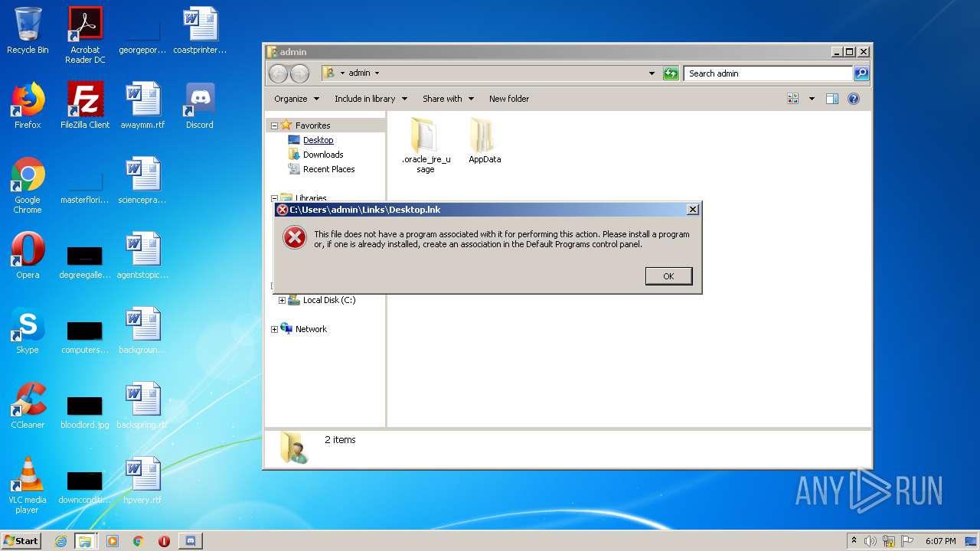Open the AppData folder

coord(485,141)
